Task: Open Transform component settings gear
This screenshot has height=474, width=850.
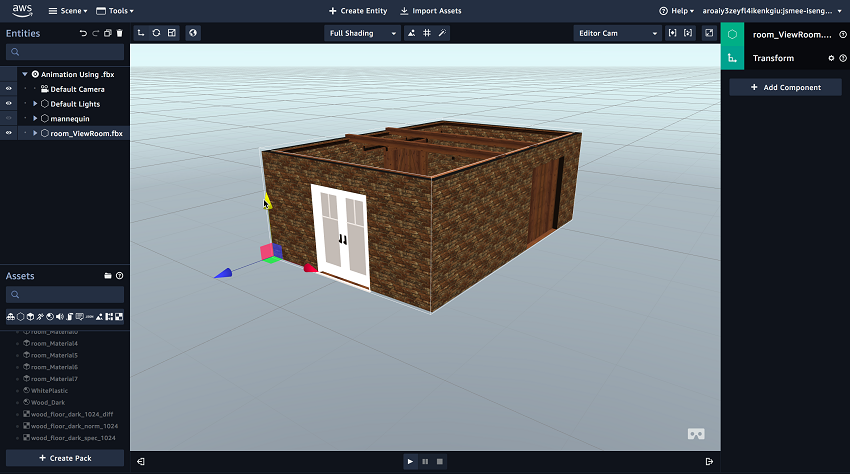Action: [x=830, y=58]
